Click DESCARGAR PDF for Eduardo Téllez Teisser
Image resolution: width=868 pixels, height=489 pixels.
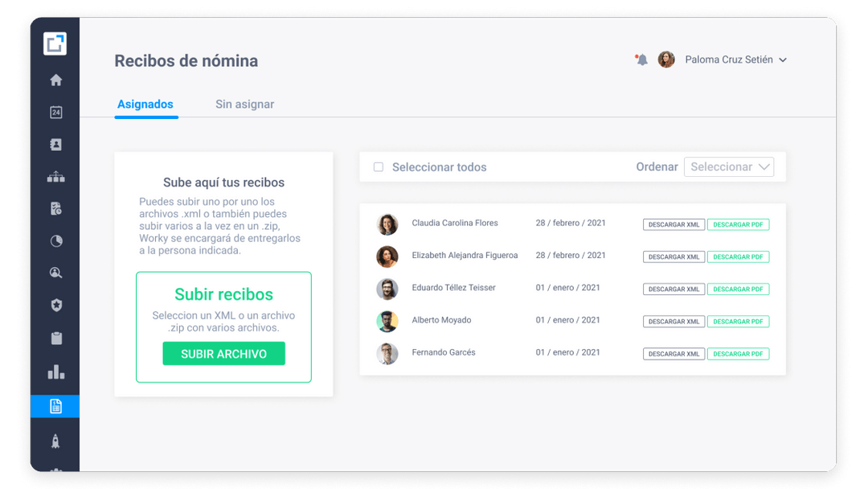(x=738, y=288)
